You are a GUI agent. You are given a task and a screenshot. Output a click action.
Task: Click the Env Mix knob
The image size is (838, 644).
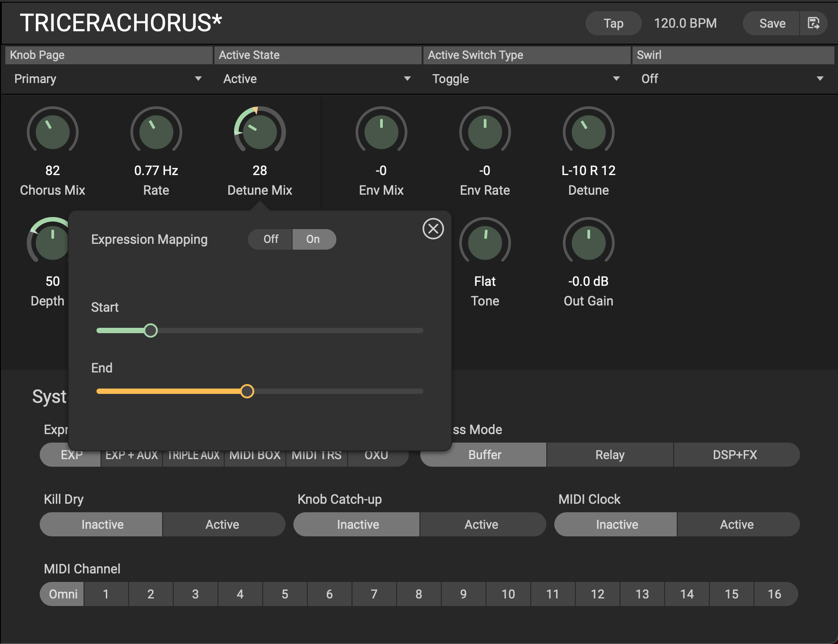(381, 132)
